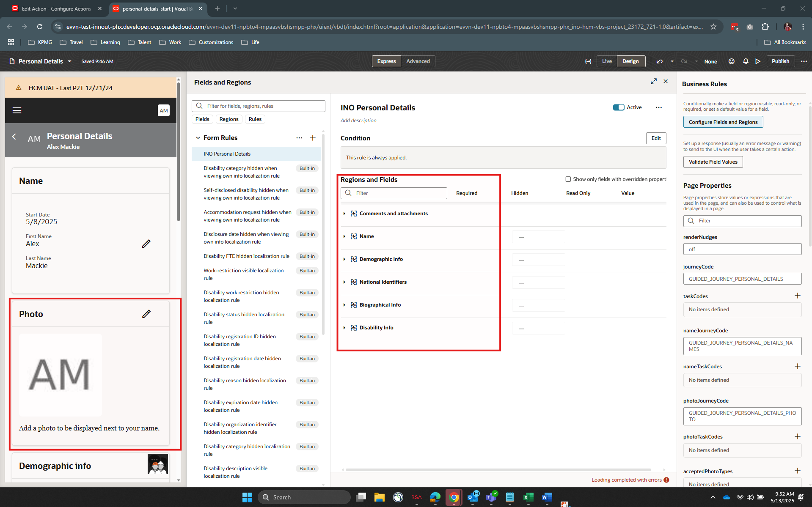
Task: Bookmark this page with the star icon
Action: [713, 27]
